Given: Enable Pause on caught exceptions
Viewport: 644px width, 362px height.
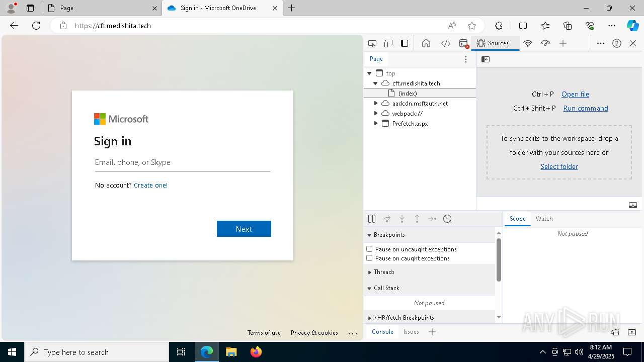Looking at the screenshot, I should point(369,258).
